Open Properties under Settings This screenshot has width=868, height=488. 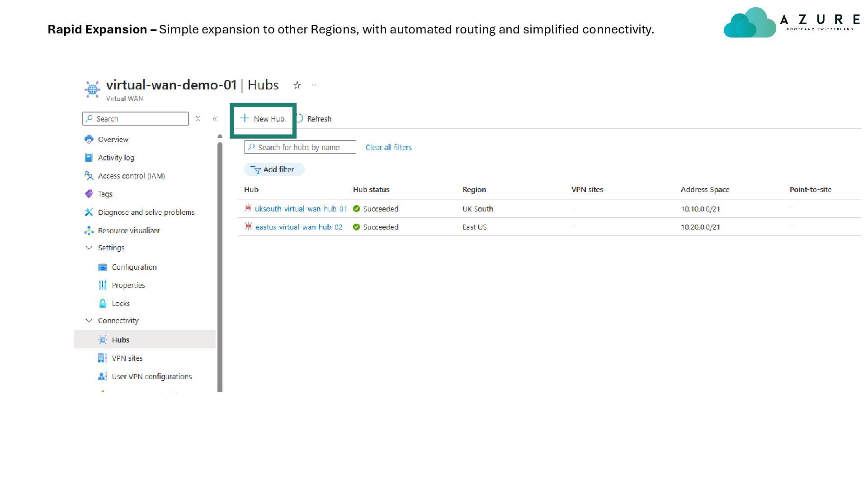(128, 285)
